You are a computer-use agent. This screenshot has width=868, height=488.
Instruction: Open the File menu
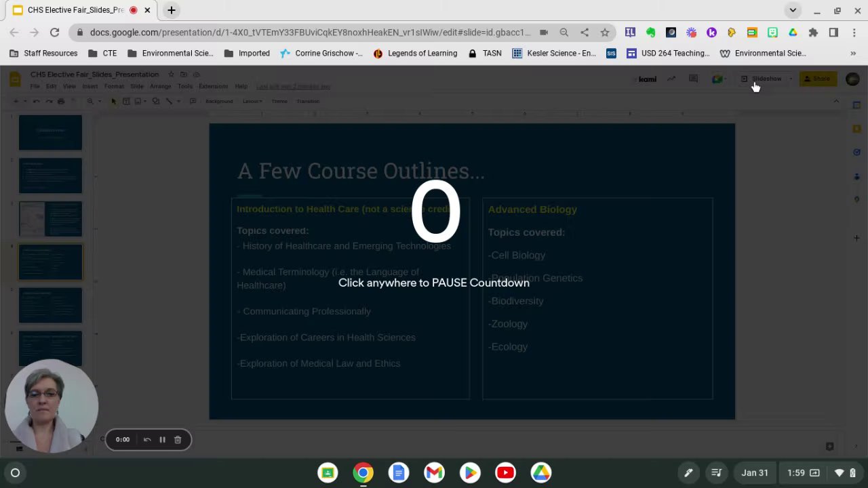coord(35,86)
